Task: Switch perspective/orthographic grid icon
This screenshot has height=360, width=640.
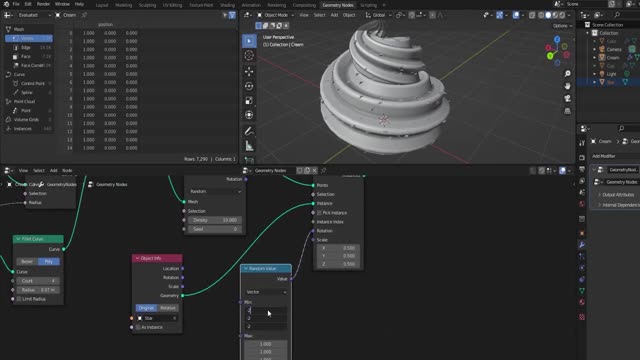Action: click(x=567, y=111)
